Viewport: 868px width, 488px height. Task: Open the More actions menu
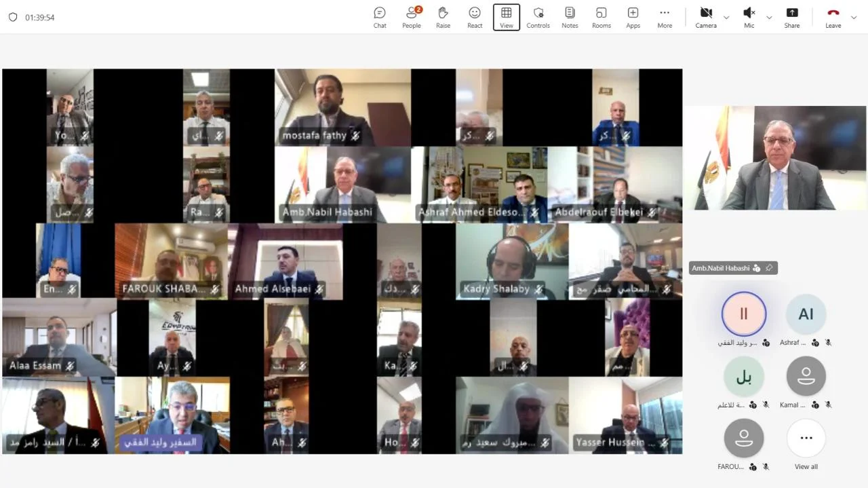pyautogui.click(x=665, y=17)
